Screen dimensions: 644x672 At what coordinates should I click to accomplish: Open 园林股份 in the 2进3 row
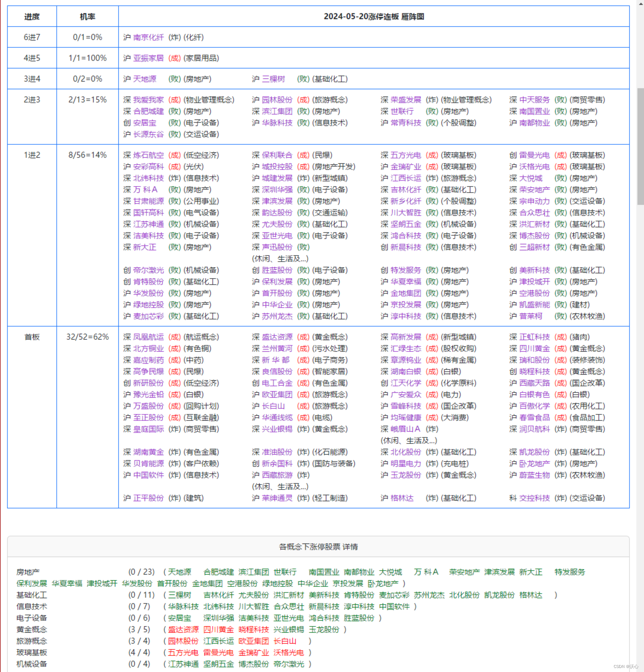coord(277,100)
